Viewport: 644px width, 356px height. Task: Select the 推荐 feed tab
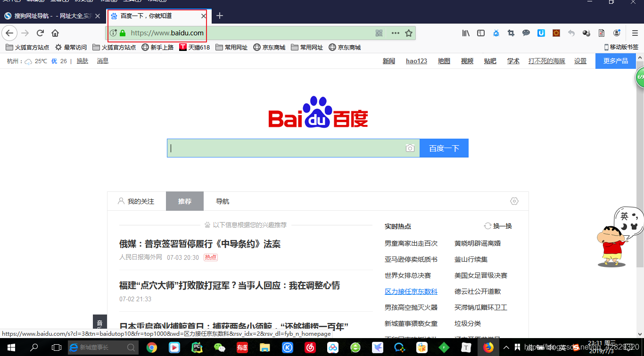point(185,201)
